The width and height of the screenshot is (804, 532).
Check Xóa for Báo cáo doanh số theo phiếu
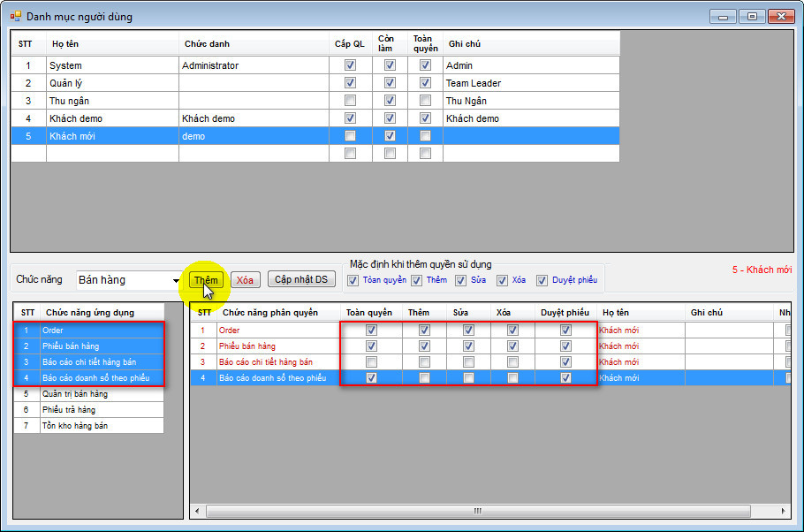click(x=512, y=377)
